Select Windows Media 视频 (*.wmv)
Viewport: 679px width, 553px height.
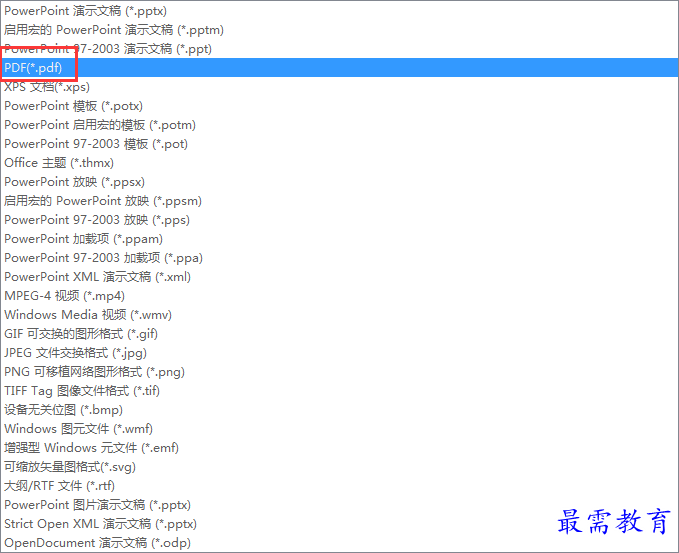click(x=339, y=315)
